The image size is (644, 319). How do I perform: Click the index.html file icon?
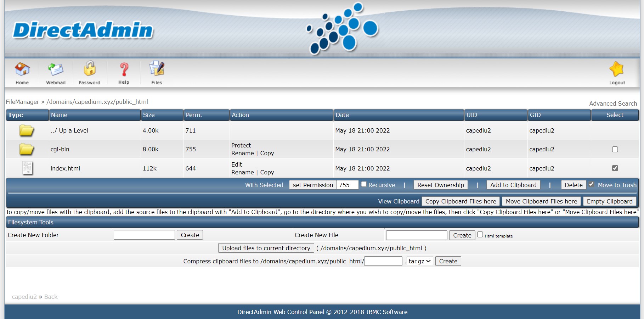27,168
